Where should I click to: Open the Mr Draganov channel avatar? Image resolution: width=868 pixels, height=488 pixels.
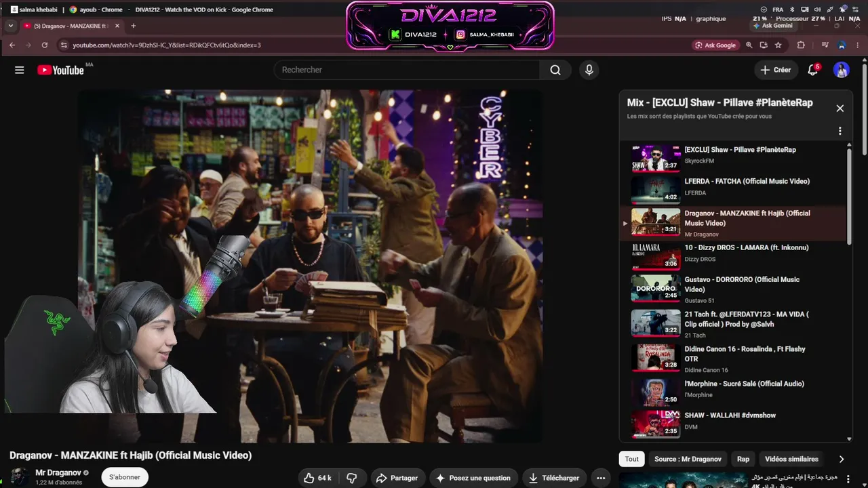point(19,477)
